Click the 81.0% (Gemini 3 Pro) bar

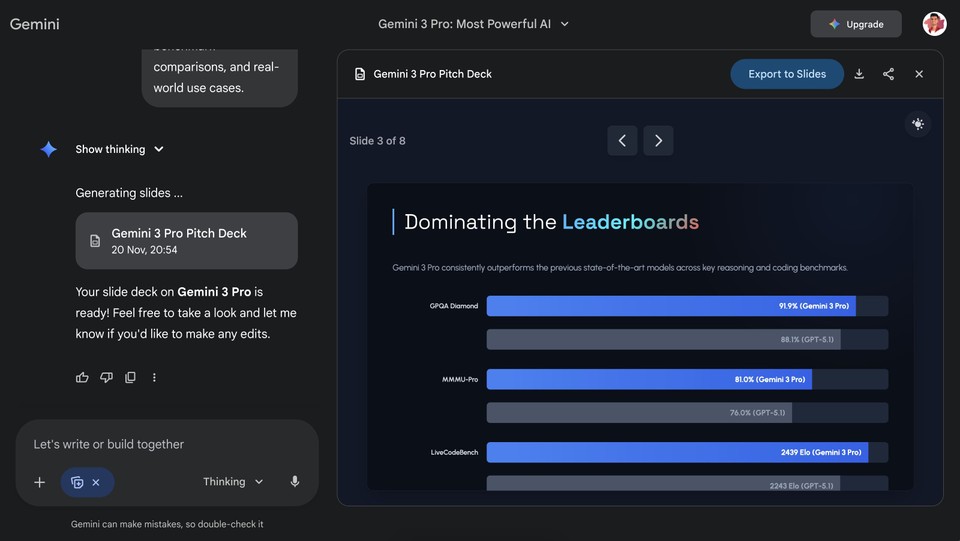[x=649, y=379]
